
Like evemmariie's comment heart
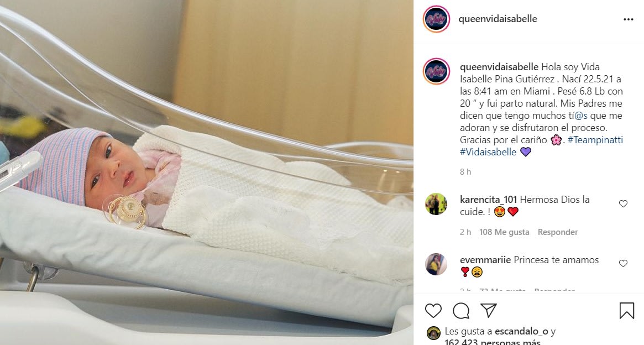[x=623, y=263]
